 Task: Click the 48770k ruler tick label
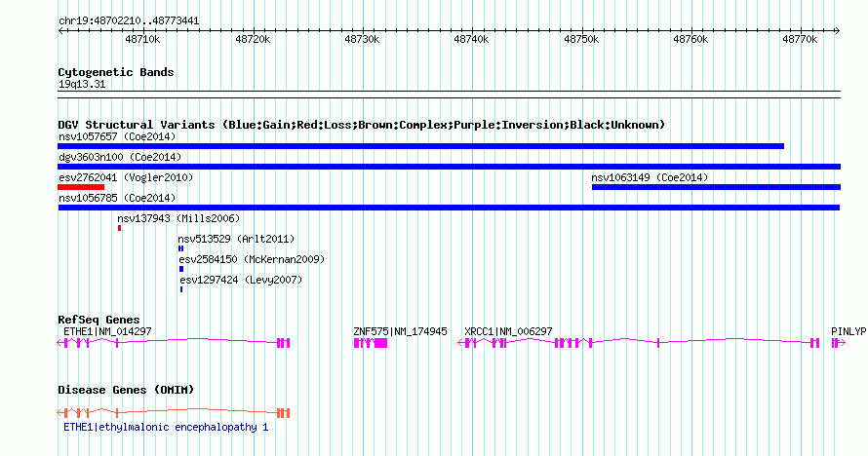(800, 39)
